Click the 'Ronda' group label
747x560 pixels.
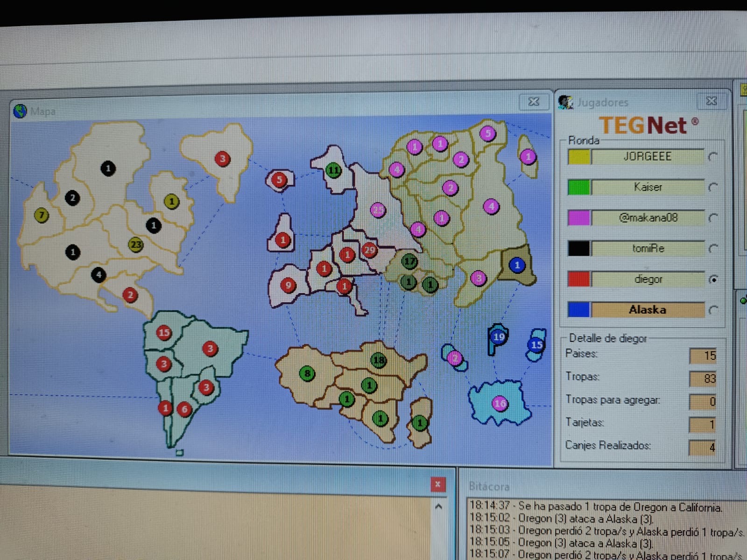584,140
